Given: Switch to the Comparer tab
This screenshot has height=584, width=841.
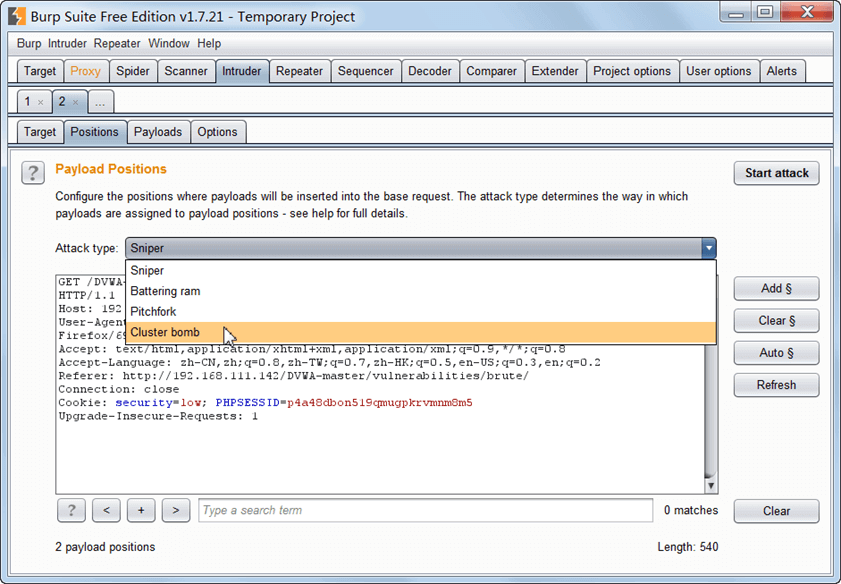Looking at the screenshot, I should tap(491, 71).
